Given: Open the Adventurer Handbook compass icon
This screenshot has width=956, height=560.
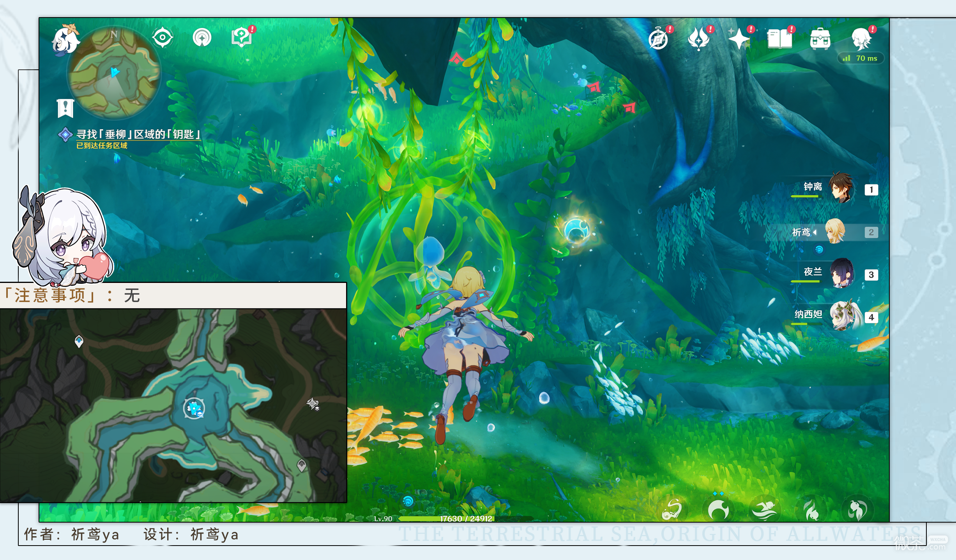Looking at the screenshot, I should (x=659, y=39).
